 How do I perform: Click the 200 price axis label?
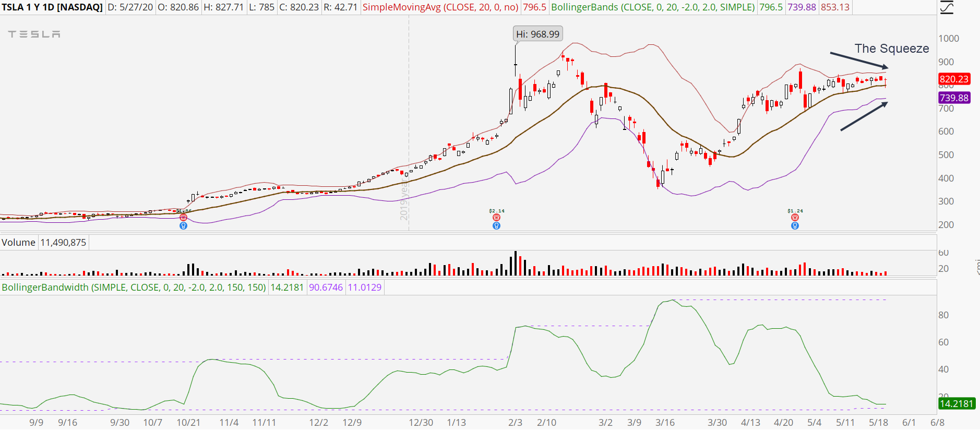pos(946,225)
